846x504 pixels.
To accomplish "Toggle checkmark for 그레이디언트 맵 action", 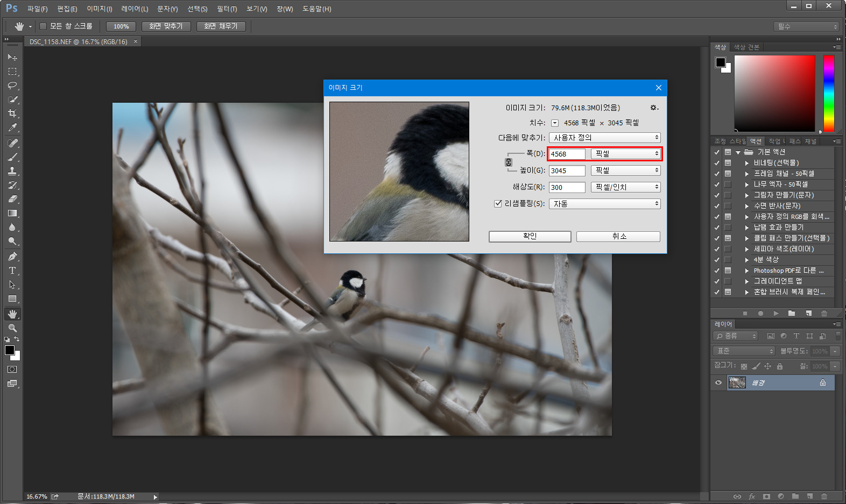I will [x=717, y=281].
